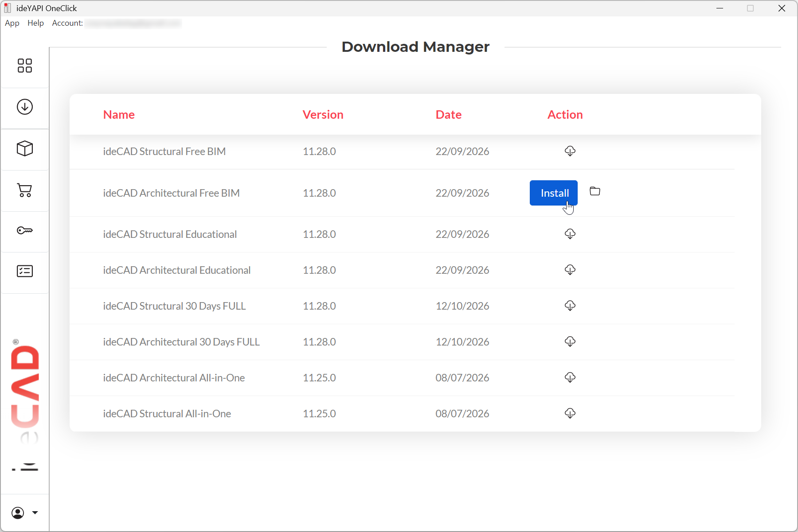Open the 3D cube products icon
The height and width of the screenshot is (532, 798).
tap(25, 148)
